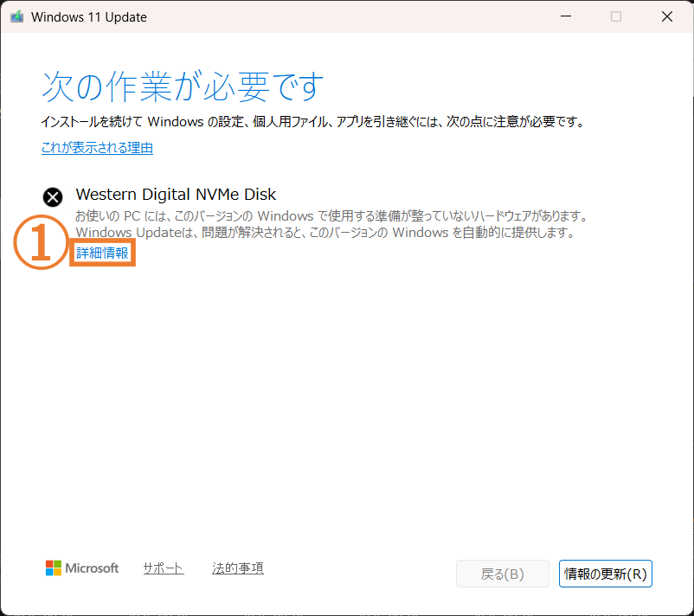Click the Windows 11 Update title bar icon

pos(16,17)
